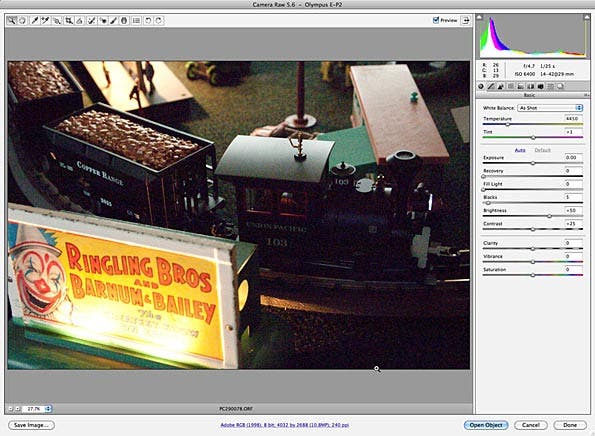Rotate image 90 degrees counterclockwise
The height and width of the screenshot is (436, 595).
tap(148, 20)
